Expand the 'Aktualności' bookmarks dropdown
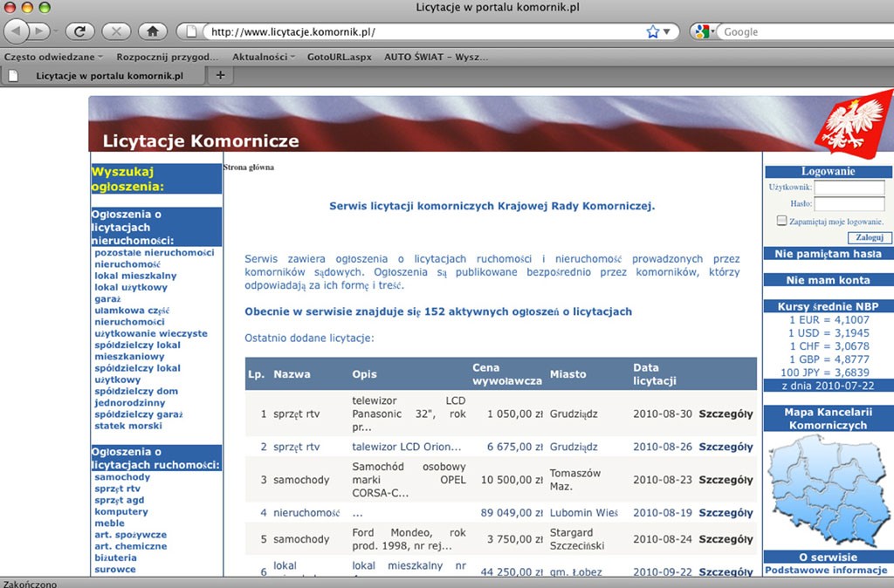 pyautogui.click(x=264, y=57)
